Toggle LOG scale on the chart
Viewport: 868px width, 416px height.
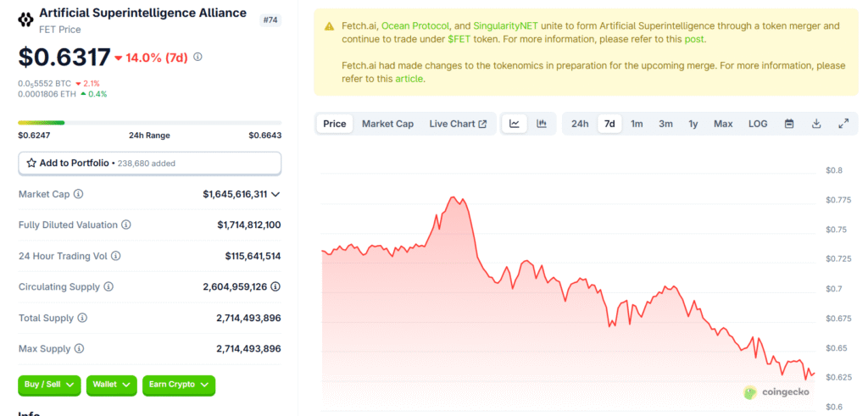click(x=758, y=124)
